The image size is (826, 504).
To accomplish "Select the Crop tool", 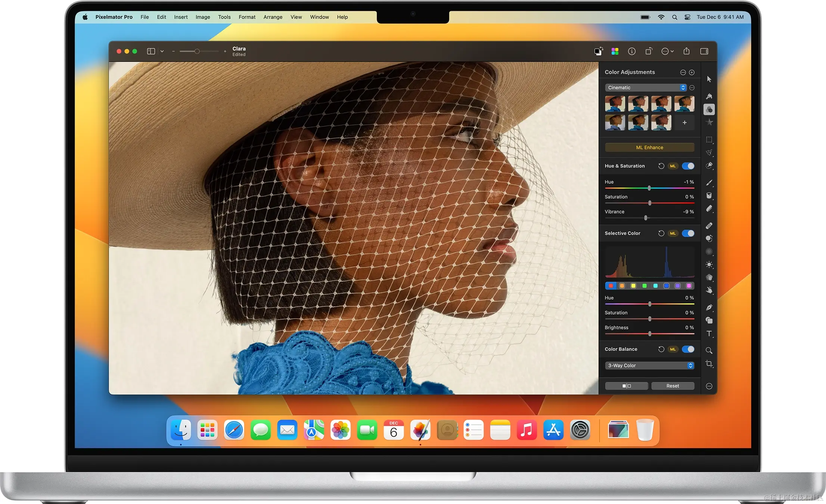I will click(709, 364).
